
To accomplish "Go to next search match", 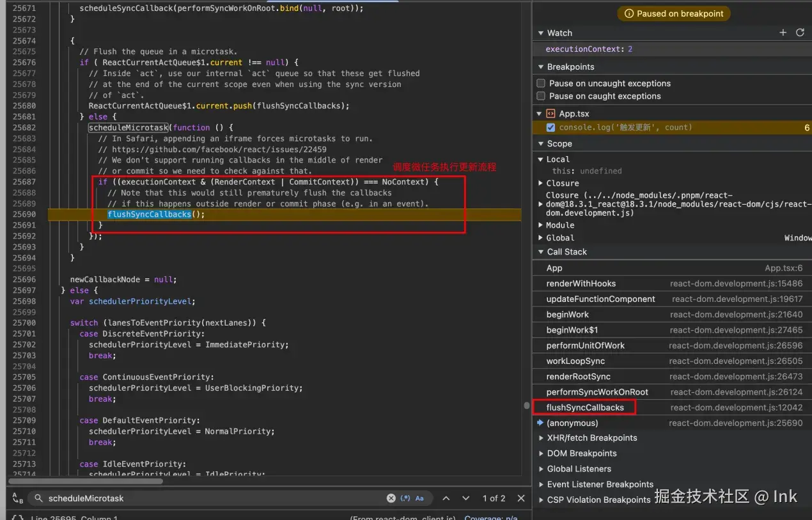I will click(x=466, y=498).
